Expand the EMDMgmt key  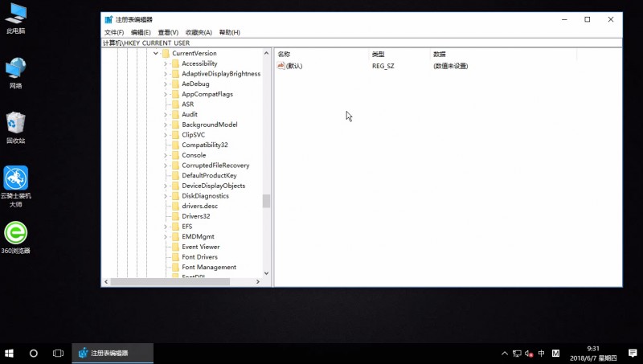click(166, 236)
